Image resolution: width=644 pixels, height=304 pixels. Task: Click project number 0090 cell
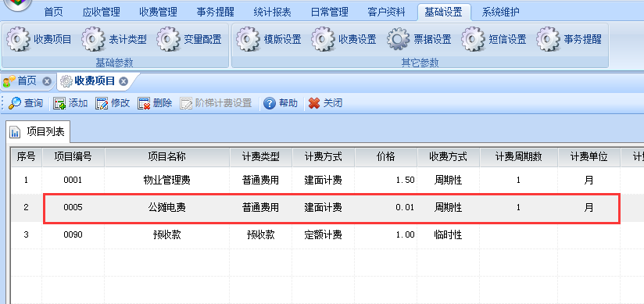[x=73, y=235]
